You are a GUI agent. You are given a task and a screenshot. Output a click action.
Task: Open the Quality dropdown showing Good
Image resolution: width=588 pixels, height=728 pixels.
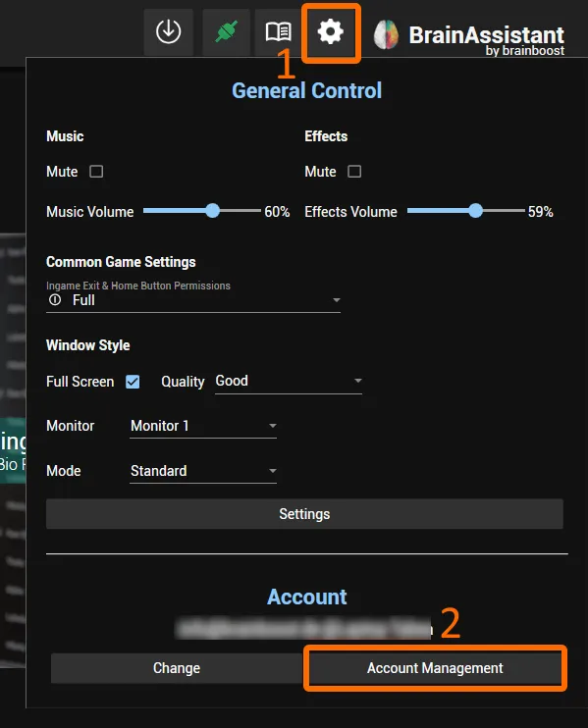[x=289, y=382]
